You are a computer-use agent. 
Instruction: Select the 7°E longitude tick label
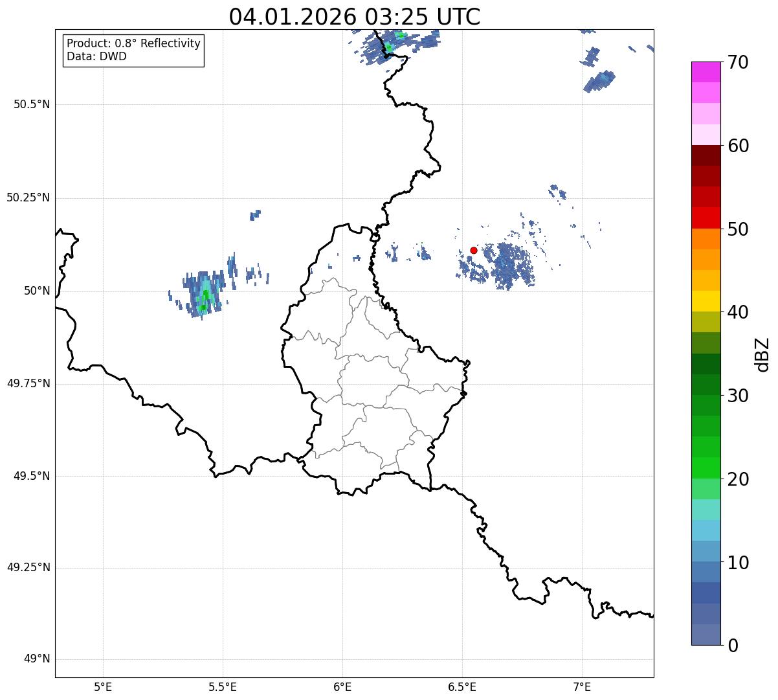pyautogui.click(x=582, y=686)
